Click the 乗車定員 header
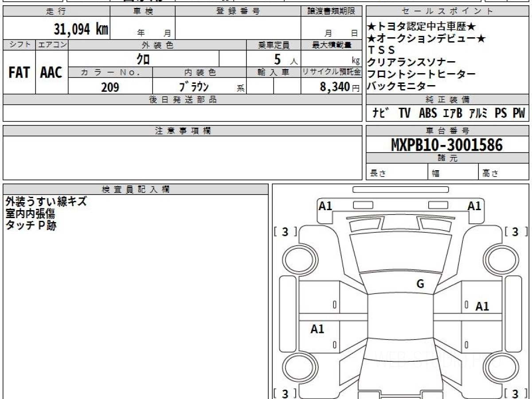Image resolution: width=532 pixels, height=399 pixels. [x=274, y=45]
